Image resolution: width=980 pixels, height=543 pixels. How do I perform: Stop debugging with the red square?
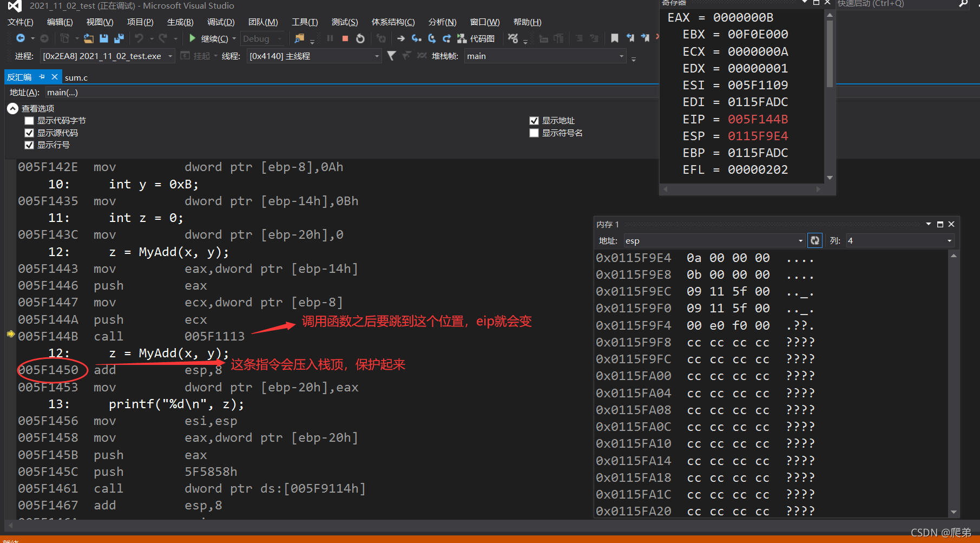point(345,38)
